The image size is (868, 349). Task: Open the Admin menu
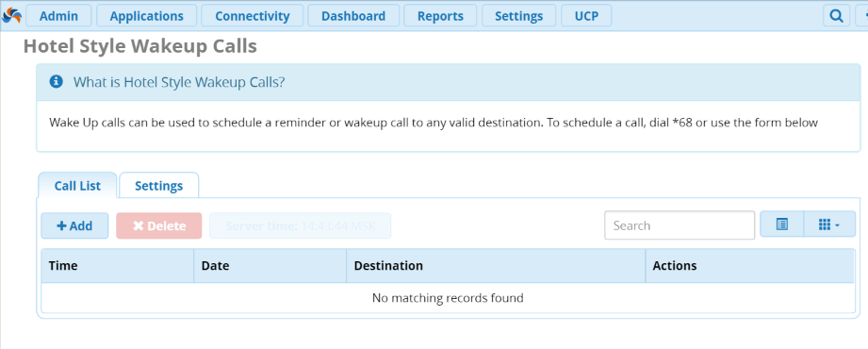coord(58,16)
